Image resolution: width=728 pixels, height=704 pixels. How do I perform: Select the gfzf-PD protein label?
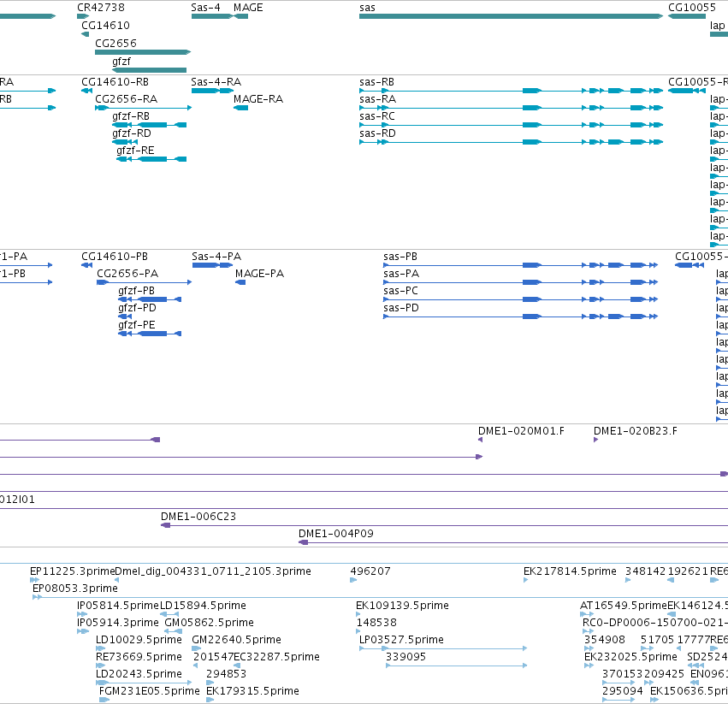pyautogui.click(x=137, y=308)
